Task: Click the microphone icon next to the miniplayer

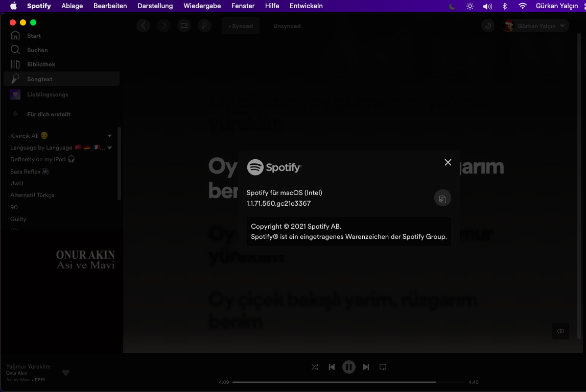Action: (204, 26)
